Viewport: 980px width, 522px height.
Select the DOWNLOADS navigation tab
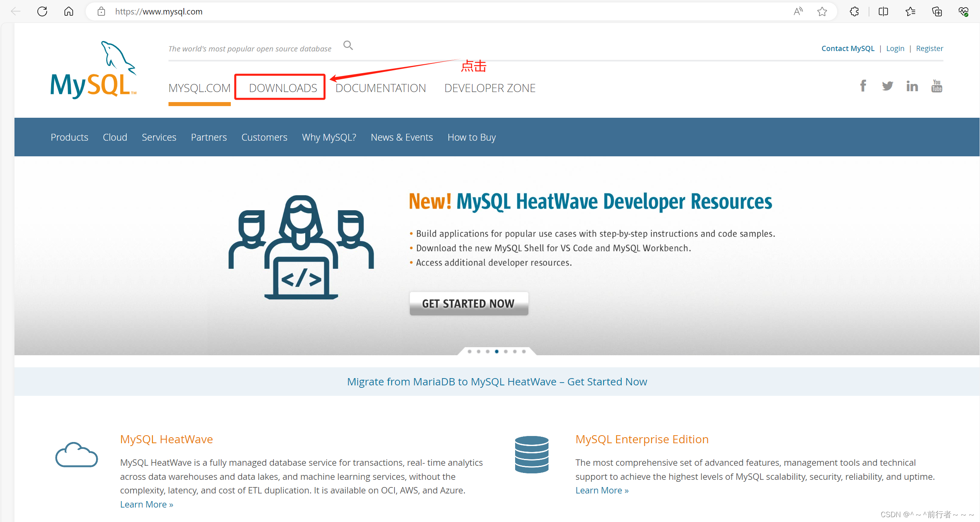pyautogui.click(x=283, y=88)
